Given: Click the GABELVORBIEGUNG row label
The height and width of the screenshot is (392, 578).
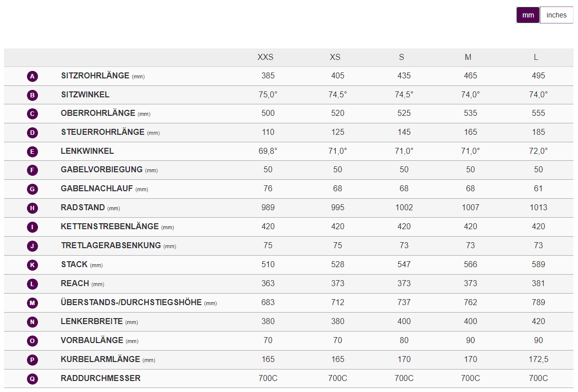Looking at the screenshot, I should [102, 169].
